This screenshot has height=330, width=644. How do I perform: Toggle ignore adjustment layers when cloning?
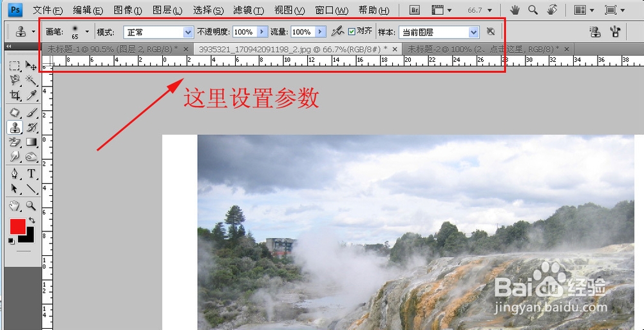490,32
